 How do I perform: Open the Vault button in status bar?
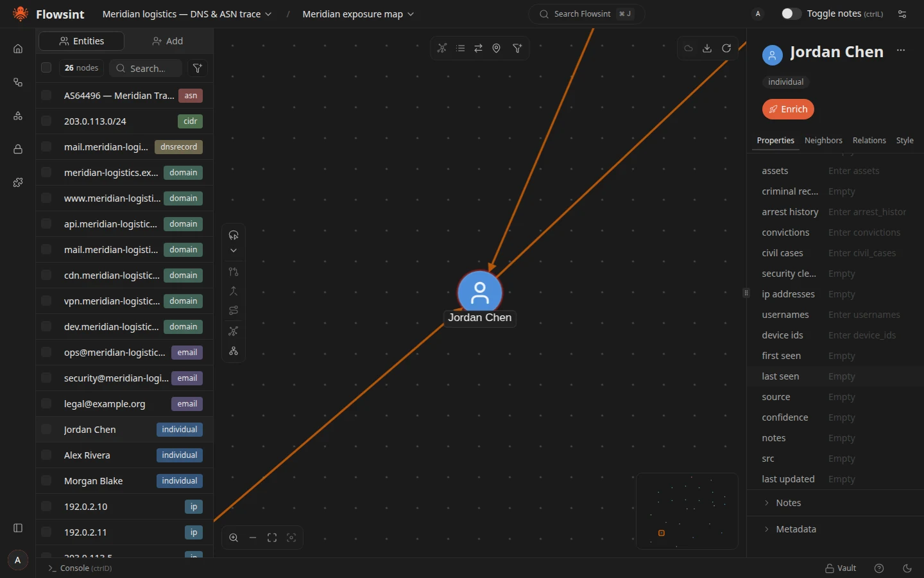point(841,568)
